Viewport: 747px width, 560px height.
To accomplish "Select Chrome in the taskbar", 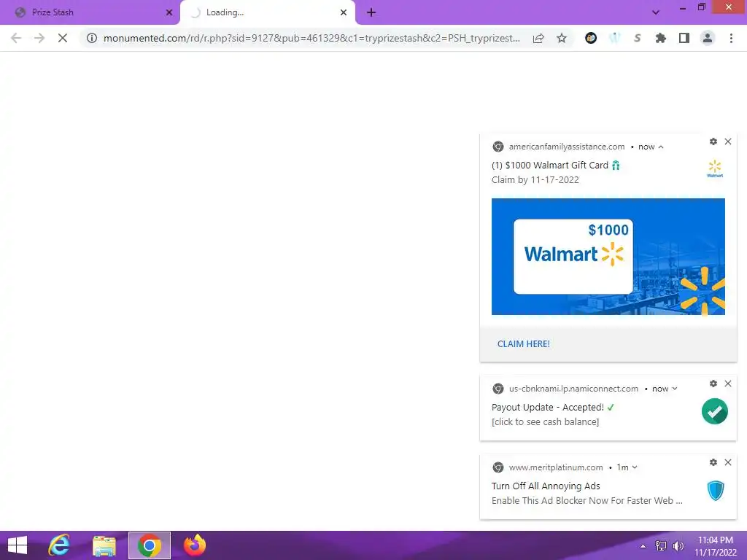I will click(150, 545).
